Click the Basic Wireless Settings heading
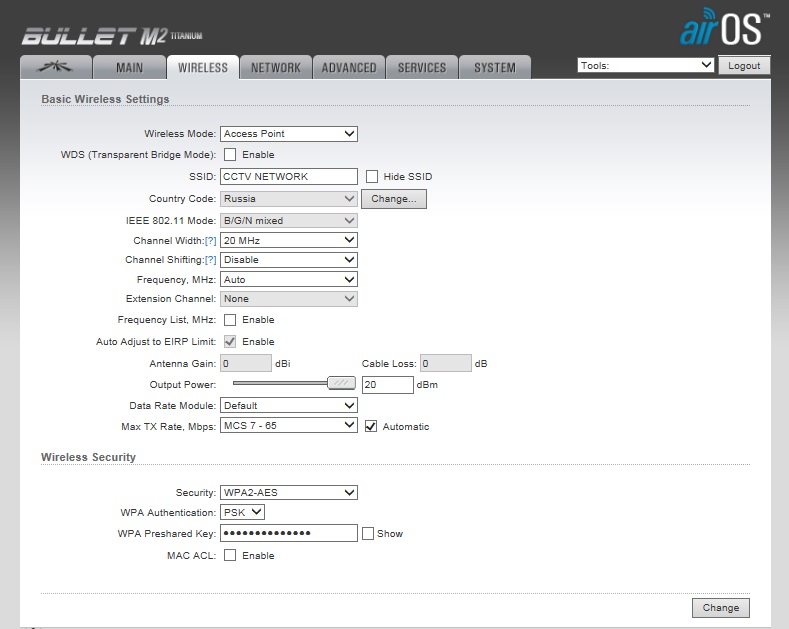The image size is (789, 629). [105, 99]
